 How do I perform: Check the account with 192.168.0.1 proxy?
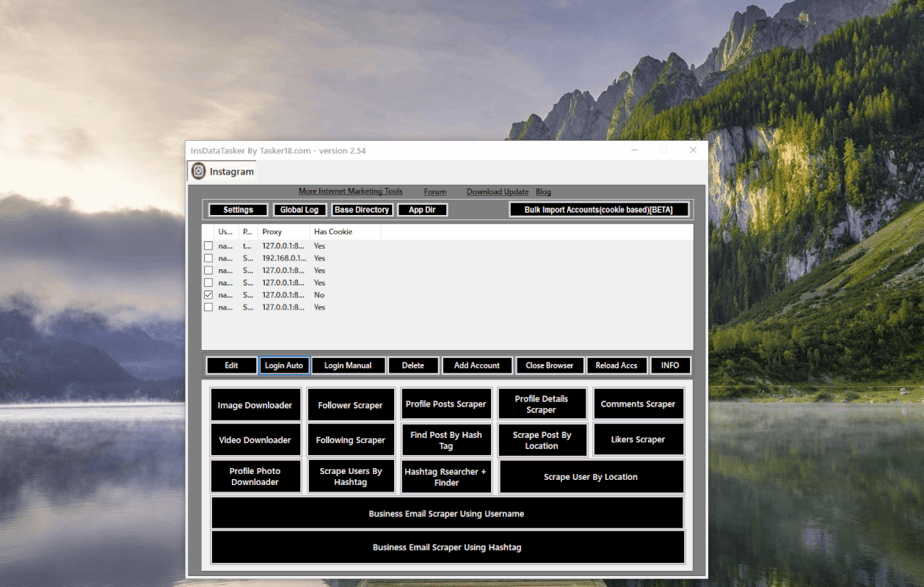coord(208,258)
